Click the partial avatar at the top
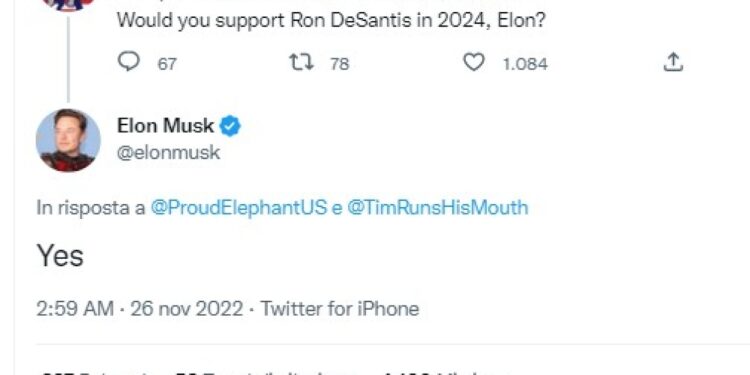The image size is (750, 375). point(68,5)
